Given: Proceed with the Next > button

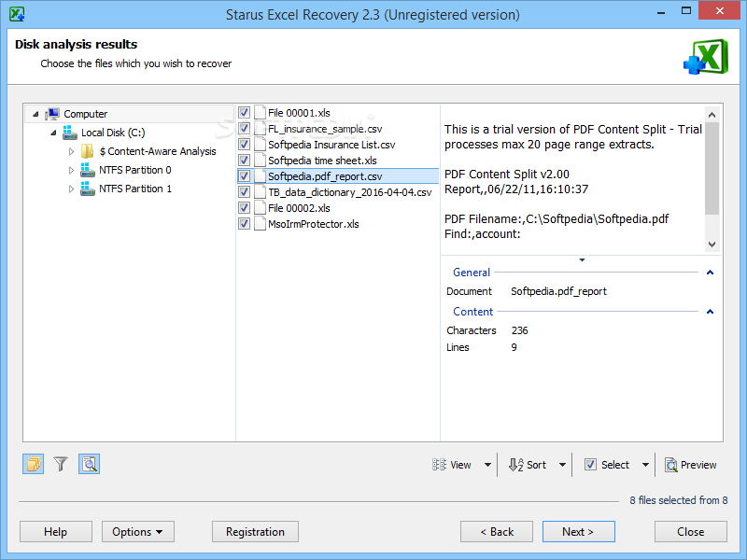Looking at the screenshot, I should [x=578, y=531].
